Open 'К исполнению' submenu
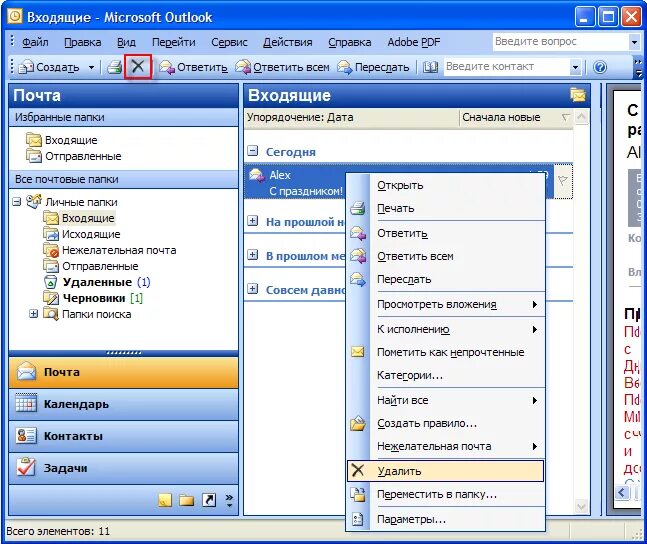647x544 pixels. click(446, 329)
